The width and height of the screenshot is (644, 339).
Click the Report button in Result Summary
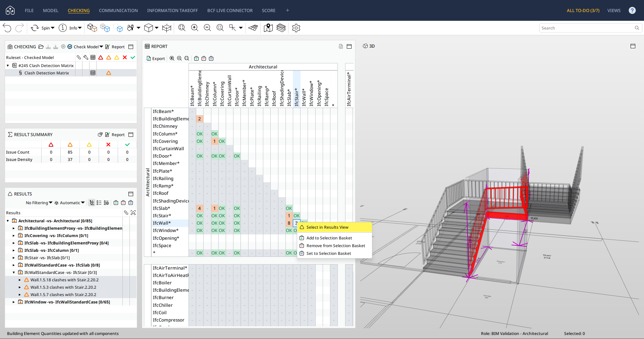click(115, 134)
